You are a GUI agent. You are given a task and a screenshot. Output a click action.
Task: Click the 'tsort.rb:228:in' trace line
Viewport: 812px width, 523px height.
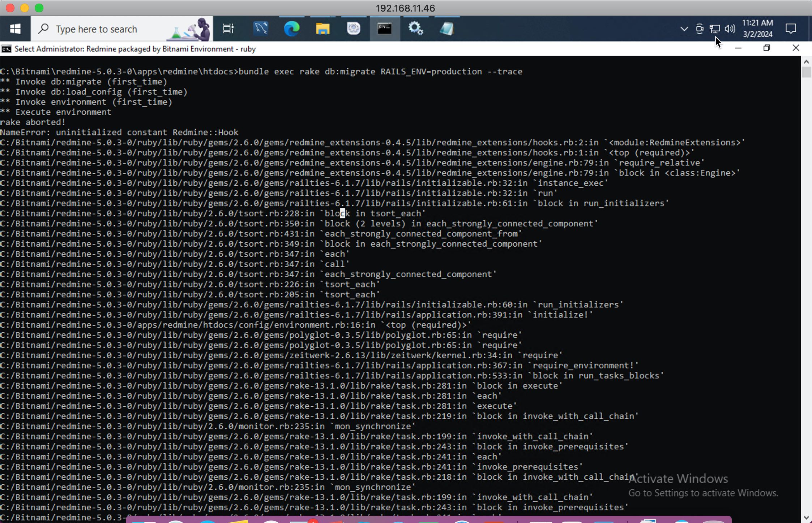click(x=213, y=213)
